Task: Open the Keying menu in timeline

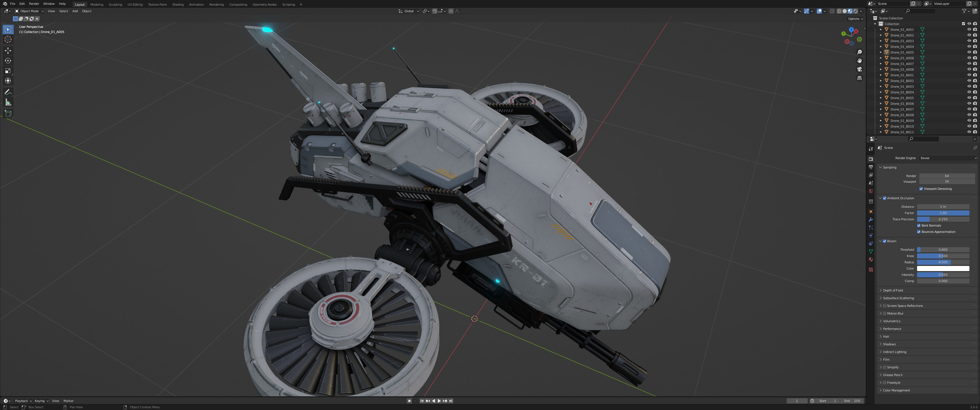Action: tap(41, 401)
